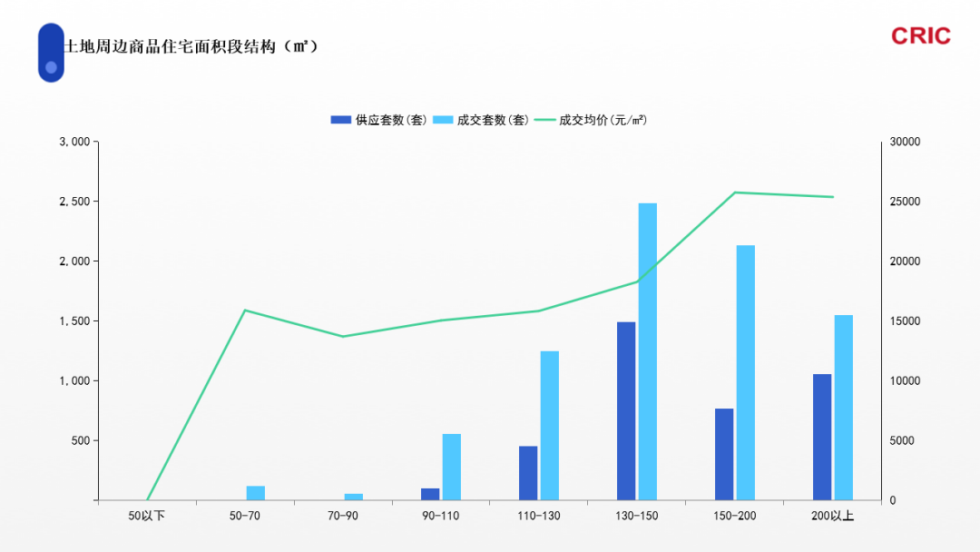Click the 200以上 dark blue 供应套数 bar
Screen dimensions: 980x552
(x=822, y=437)
